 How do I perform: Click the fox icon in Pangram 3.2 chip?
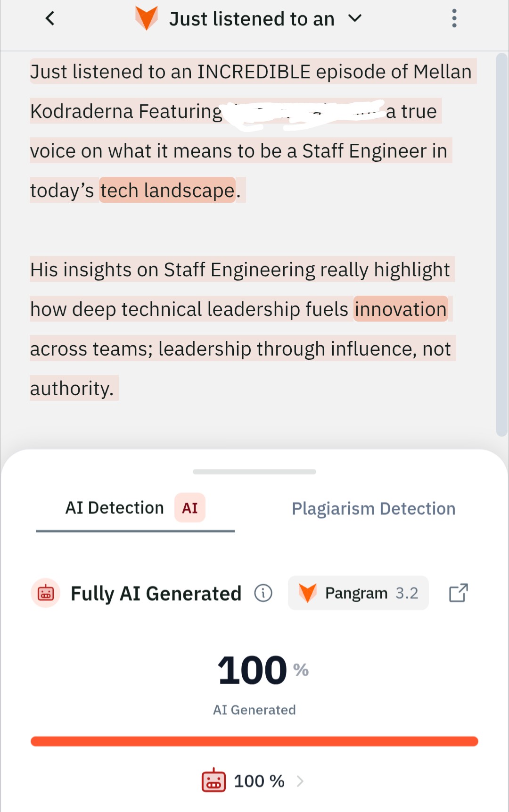tap(307, 593)
